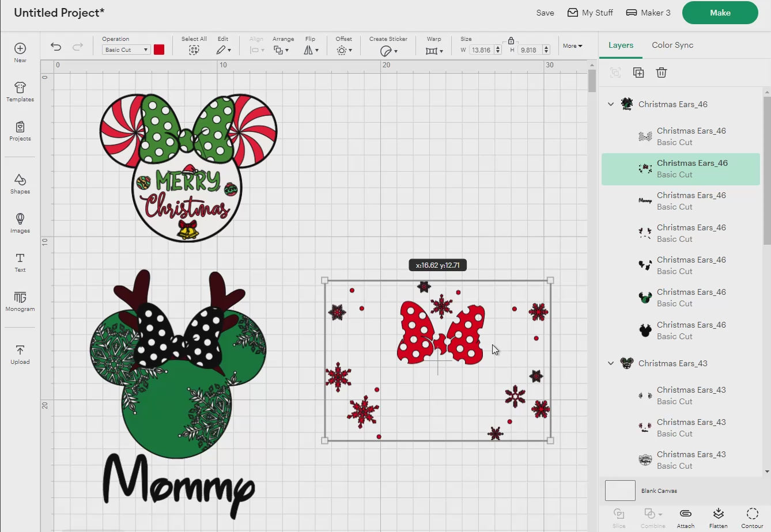Collapse the Christmas Ears_46 group

pos(611,104)
